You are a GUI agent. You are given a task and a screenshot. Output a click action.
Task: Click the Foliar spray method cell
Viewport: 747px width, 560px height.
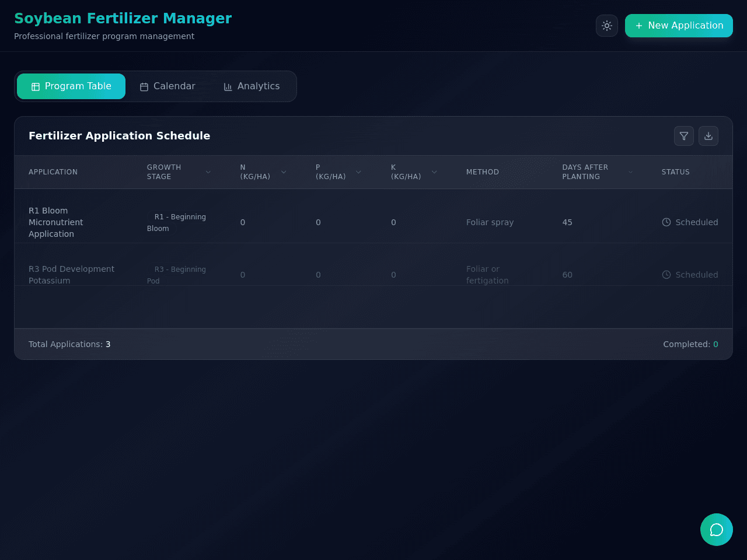click(x=490, y=222)
